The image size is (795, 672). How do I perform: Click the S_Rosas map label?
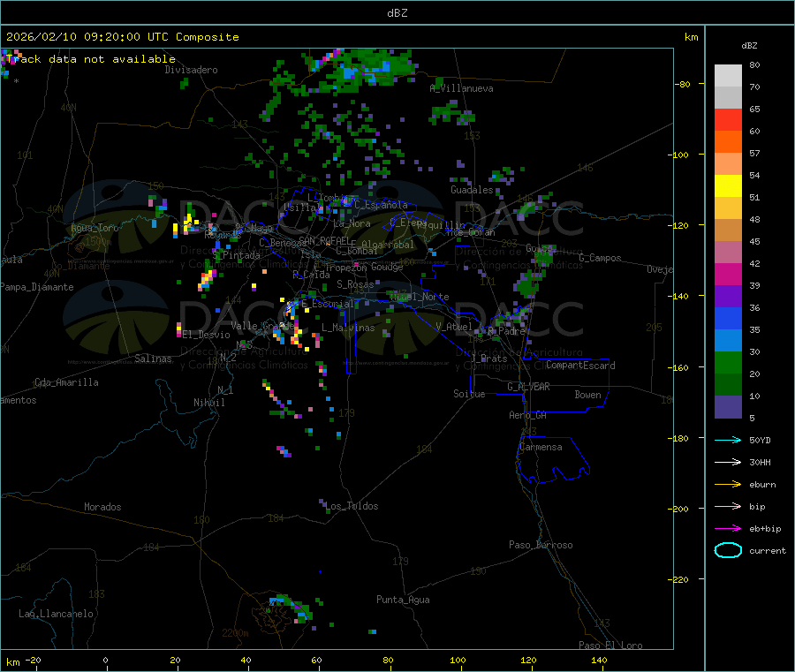355,285
